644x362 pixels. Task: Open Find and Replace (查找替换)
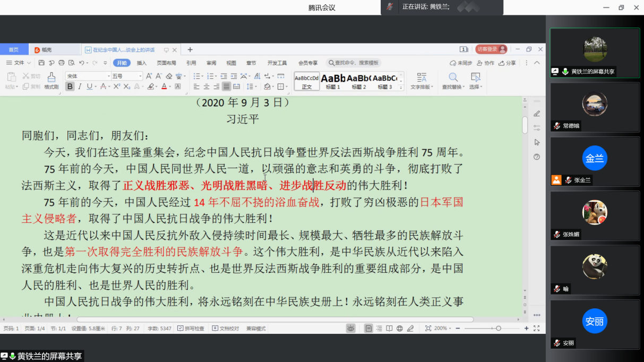tap(453, 80)
